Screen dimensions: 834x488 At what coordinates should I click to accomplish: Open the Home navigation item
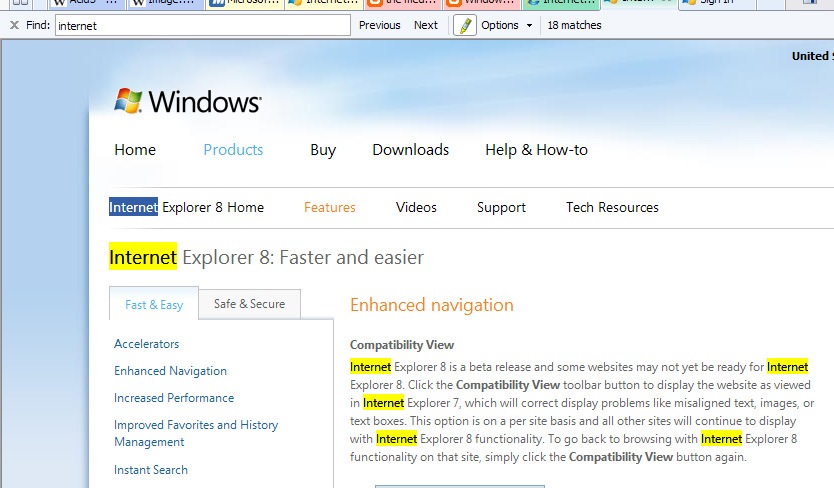coord(135,150)
